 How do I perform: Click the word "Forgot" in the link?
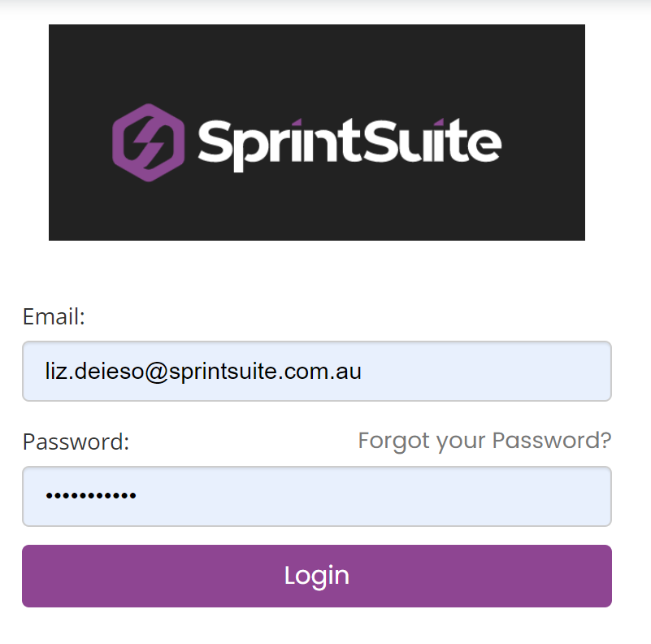[x=393, y=441]
